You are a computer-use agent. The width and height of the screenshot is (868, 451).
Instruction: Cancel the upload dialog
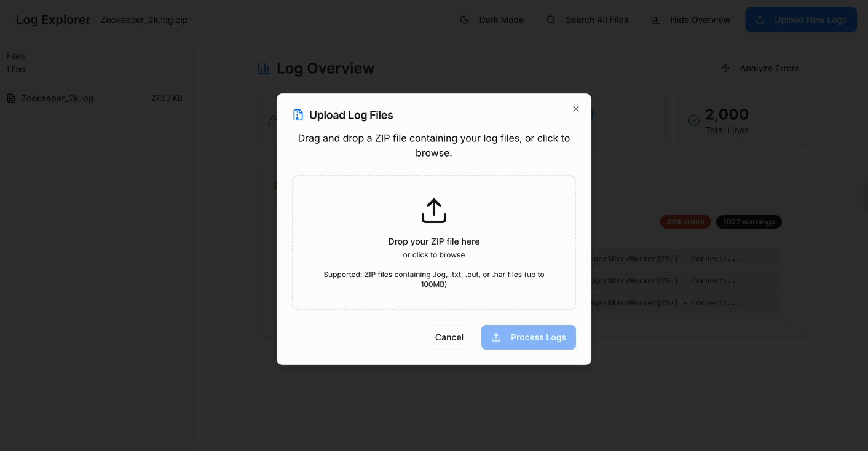click(449, 337)
